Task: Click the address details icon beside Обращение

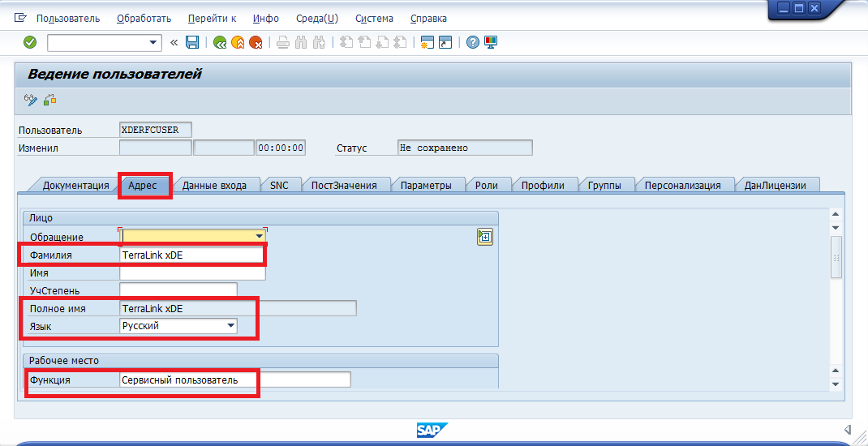Action: coord(485,237)
